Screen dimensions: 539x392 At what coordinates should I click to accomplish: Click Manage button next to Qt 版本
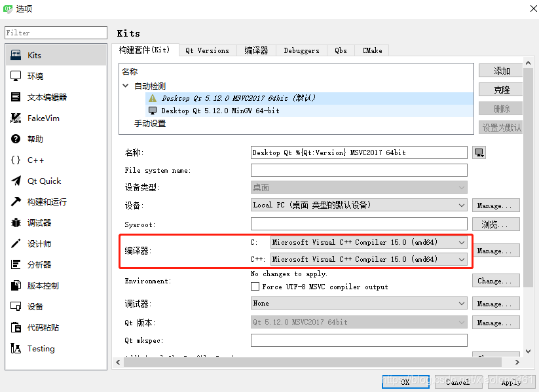point(496,323)
